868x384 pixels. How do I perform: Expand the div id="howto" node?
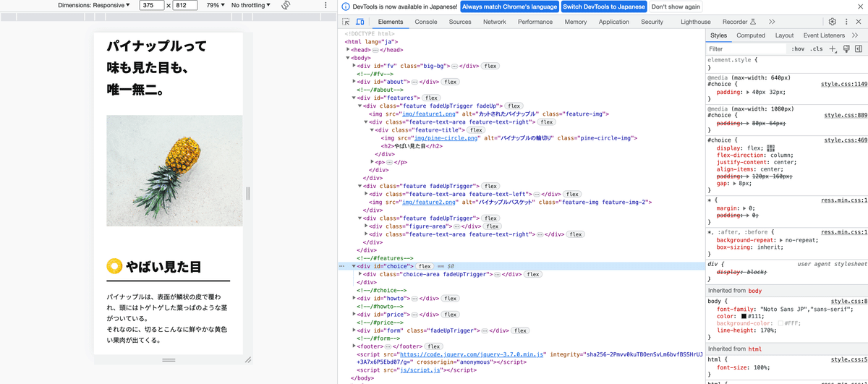click(354, 298)
